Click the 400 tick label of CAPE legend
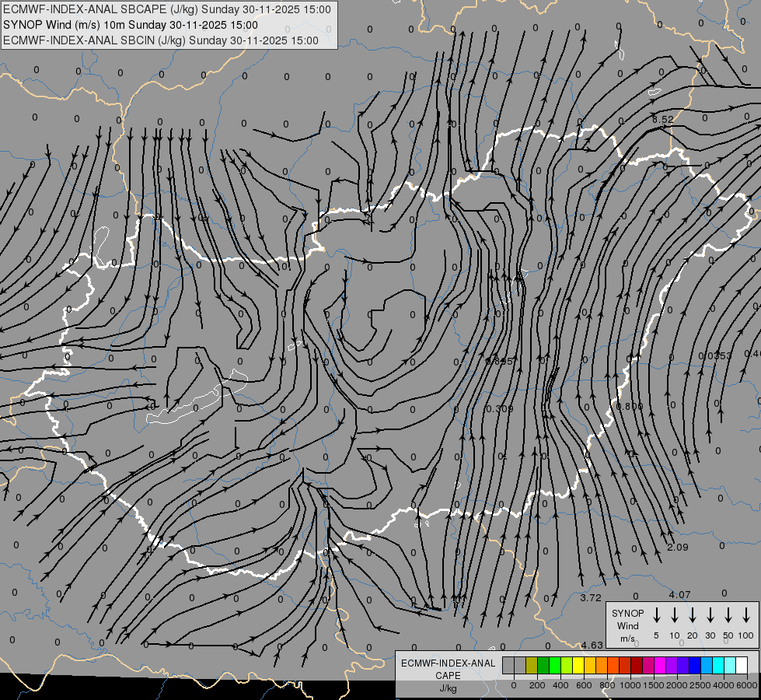This screenshot has width=761, height=700. [560, 685]
